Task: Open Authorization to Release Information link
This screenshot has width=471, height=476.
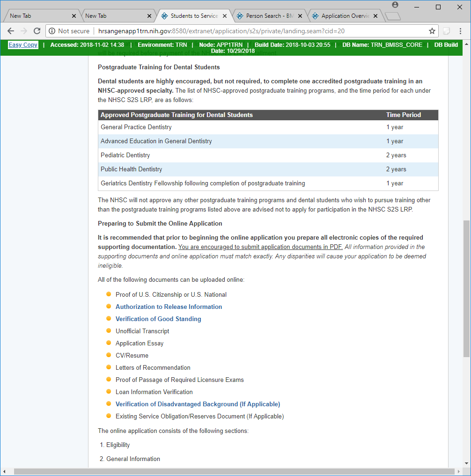Action: (169, 307)
